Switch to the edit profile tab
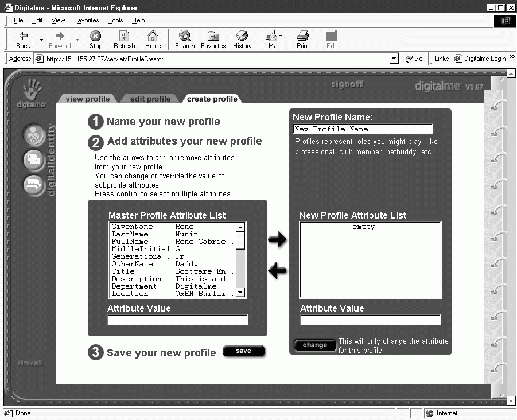517x420 pixels. tap(150, 99)
